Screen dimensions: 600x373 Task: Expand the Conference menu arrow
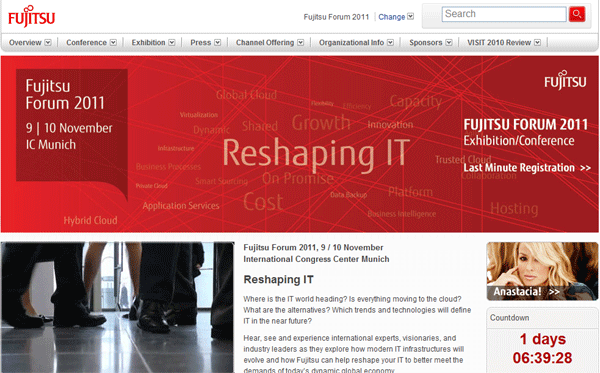click(113, 42)
